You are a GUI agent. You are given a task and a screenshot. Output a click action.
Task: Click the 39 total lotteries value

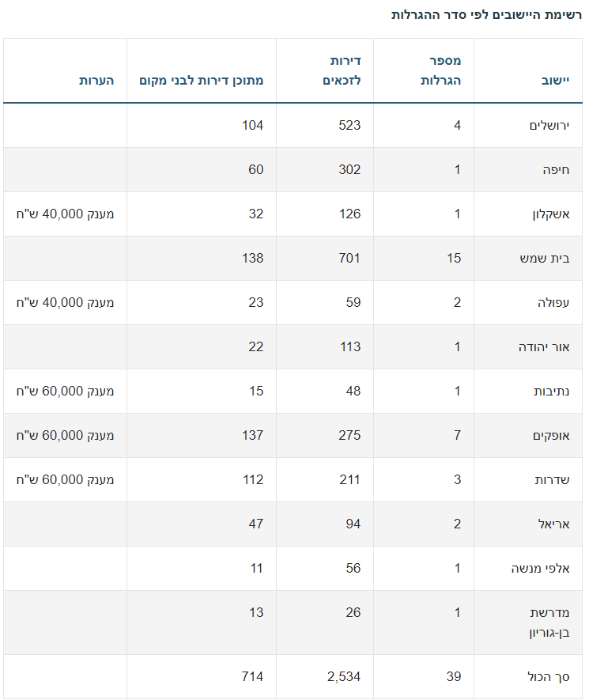click(453, 676)
